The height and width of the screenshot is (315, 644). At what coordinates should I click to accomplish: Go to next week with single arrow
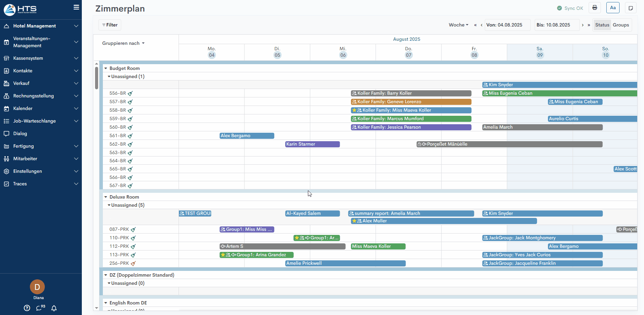click(x=583, y=25)
